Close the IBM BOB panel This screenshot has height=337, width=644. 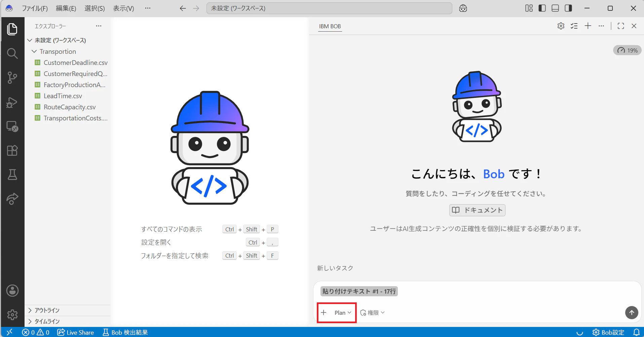coord(634,26)
